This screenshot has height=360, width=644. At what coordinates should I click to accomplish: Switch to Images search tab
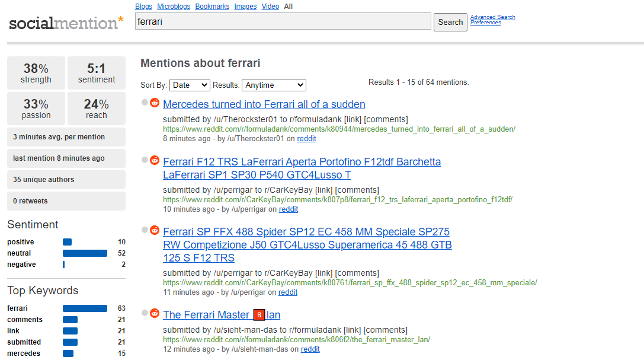click(x=246, y=7)
